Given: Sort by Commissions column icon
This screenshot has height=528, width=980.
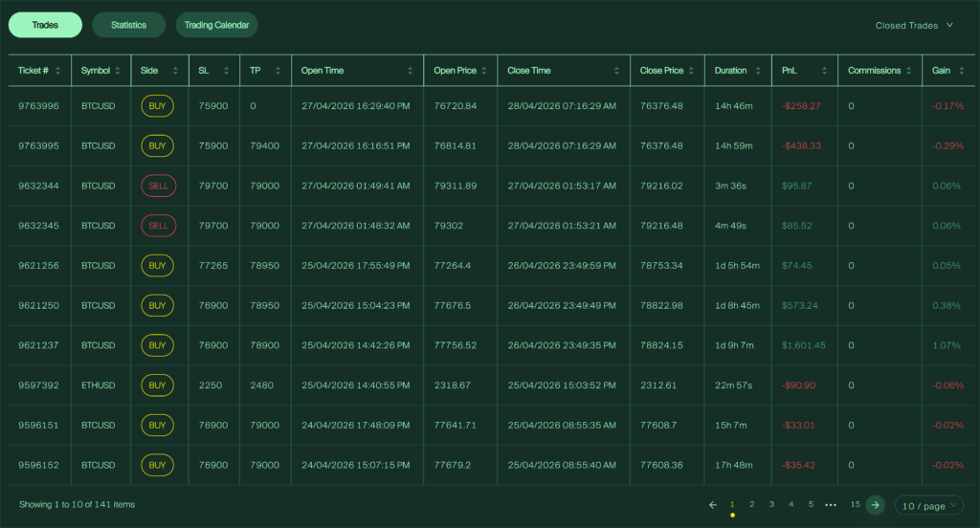Looking at the screenshot, I should [x=909, y=71].
